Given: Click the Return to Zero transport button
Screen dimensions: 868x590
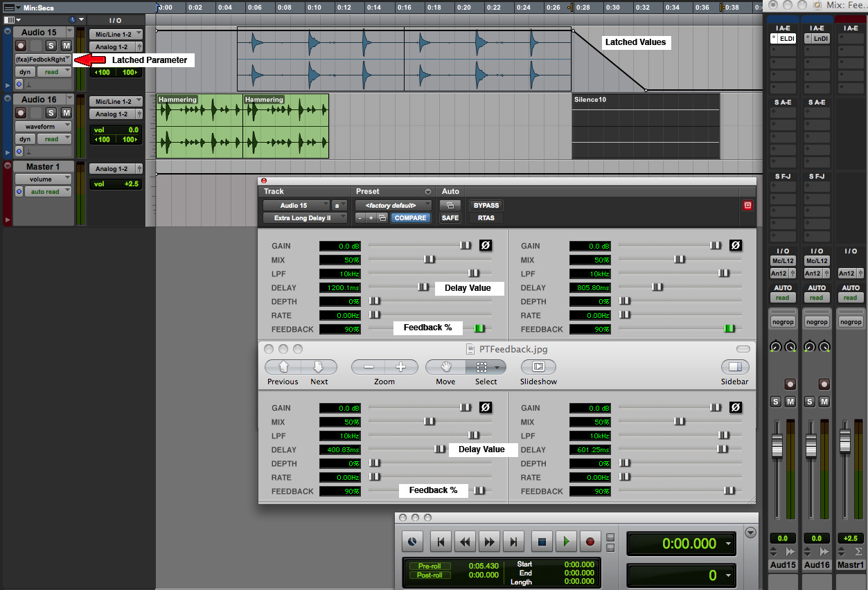Looking at the screenshot, I should click(441, 542).
